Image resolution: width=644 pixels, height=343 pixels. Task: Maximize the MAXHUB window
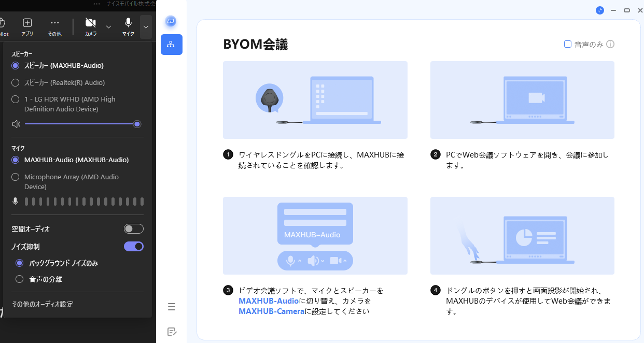[626, 10]
